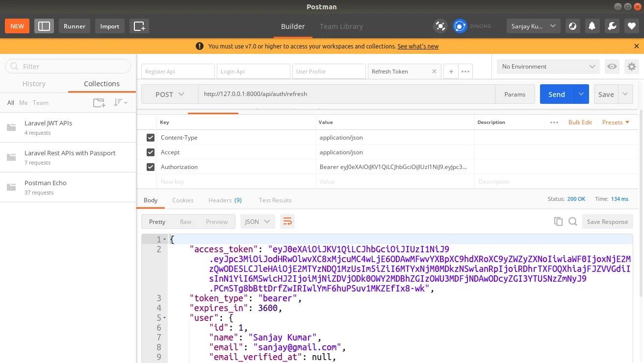Click the Bulk Edit link

pos(580,122)
